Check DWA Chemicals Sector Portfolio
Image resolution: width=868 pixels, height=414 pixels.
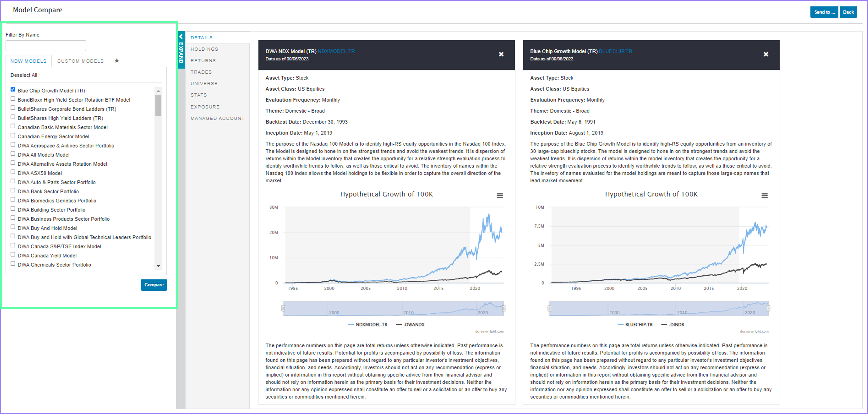(x=13, y=263)
